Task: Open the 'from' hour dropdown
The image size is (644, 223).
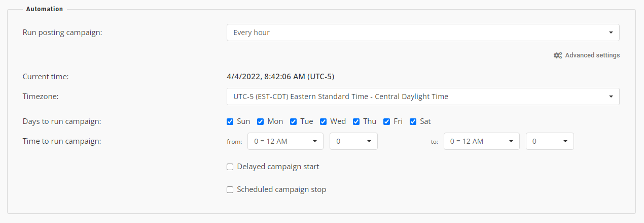Action: [285, 141]
